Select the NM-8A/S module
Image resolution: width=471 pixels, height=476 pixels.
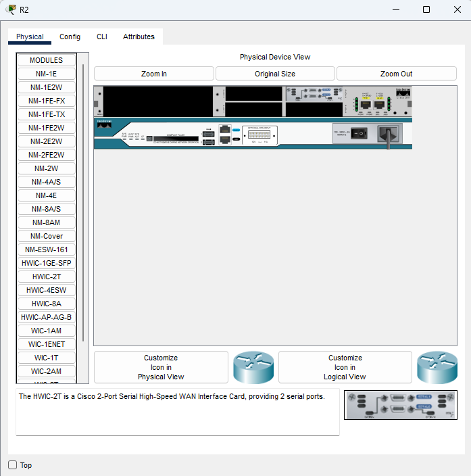tap(47, 209)
